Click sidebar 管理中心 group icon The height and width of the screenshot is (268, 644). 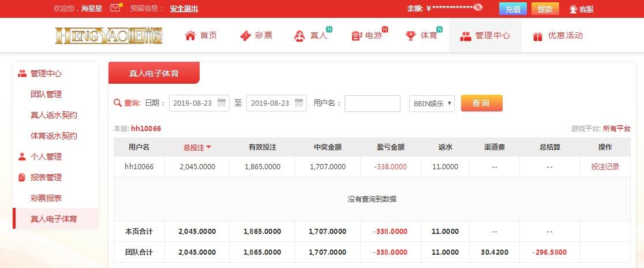[x=22, y=73]
